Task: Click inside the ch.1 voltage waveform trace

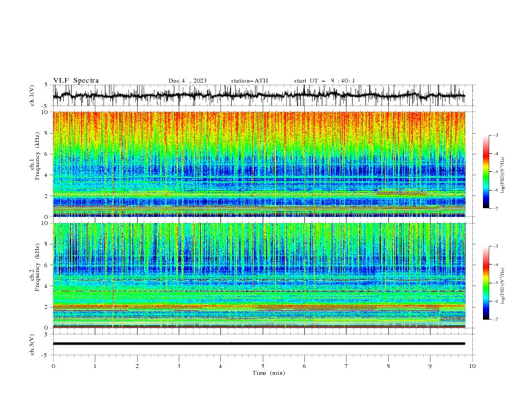Action: tap(259, 95)
